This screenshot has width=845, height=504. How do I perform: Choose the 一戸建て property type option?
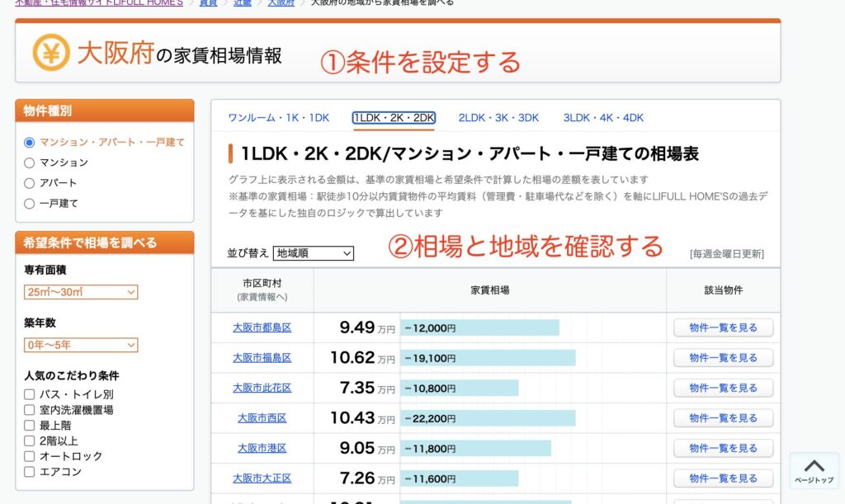coord(30,203)
